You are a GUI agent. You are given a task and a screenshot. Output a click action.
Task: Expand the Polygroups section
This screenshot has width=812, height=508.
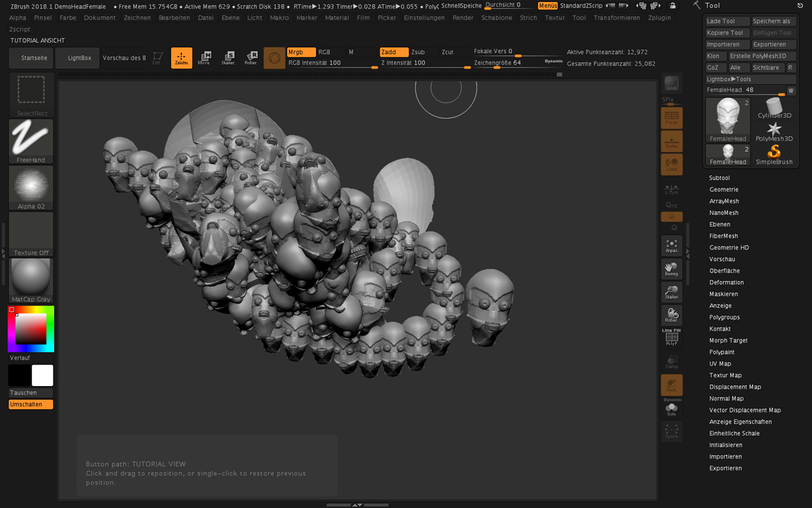pos(725,317)
